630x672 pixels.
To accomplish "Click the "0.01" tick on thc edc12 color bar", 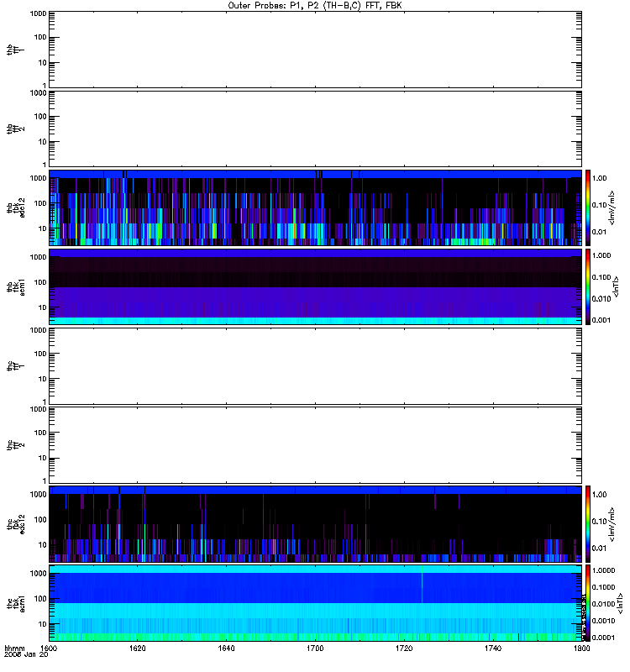I will pyautogui.click(x=599, y=549).
